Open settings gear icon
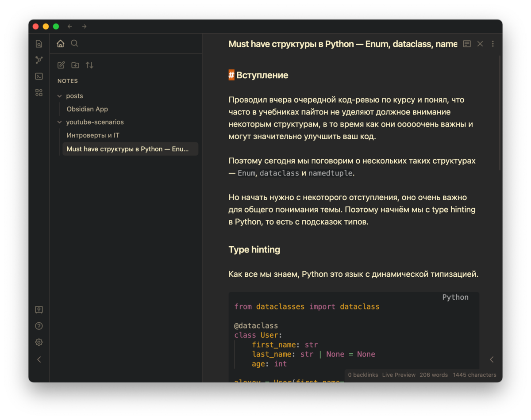Viewport: 531px width, 420px height. (x=39, y=342)
